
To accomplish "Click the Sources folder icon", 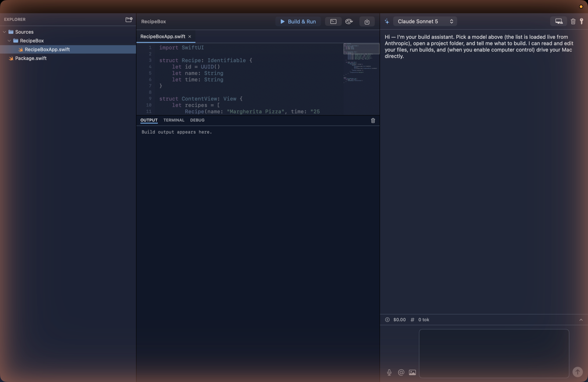I will 11,32.
